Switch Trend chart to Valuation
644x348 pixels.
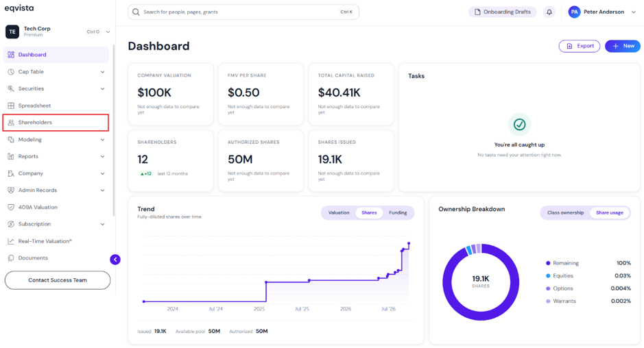pyautogui.click(x=339, y=212)
